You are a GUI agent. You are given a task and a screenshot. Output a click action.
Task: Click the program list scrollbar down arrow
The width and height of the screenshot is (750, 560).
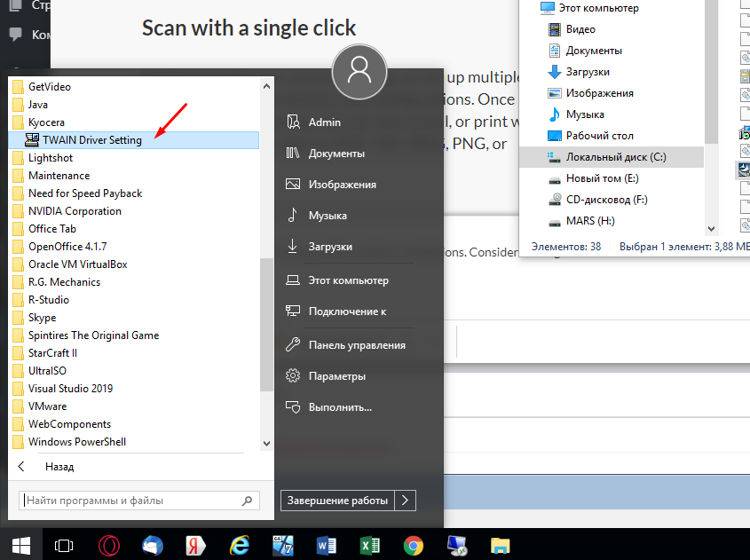click(x=266, y=443)
